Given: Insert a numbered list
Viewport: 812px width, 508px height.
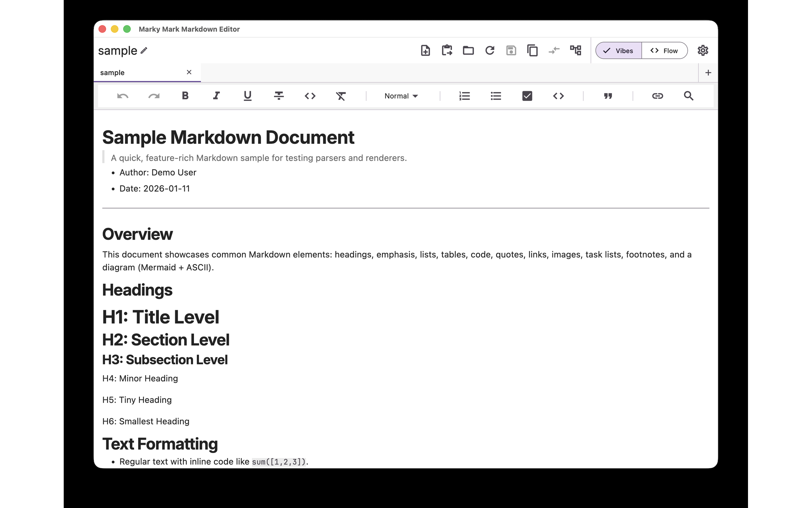Looking at the screenshot, I should (464, 96).
